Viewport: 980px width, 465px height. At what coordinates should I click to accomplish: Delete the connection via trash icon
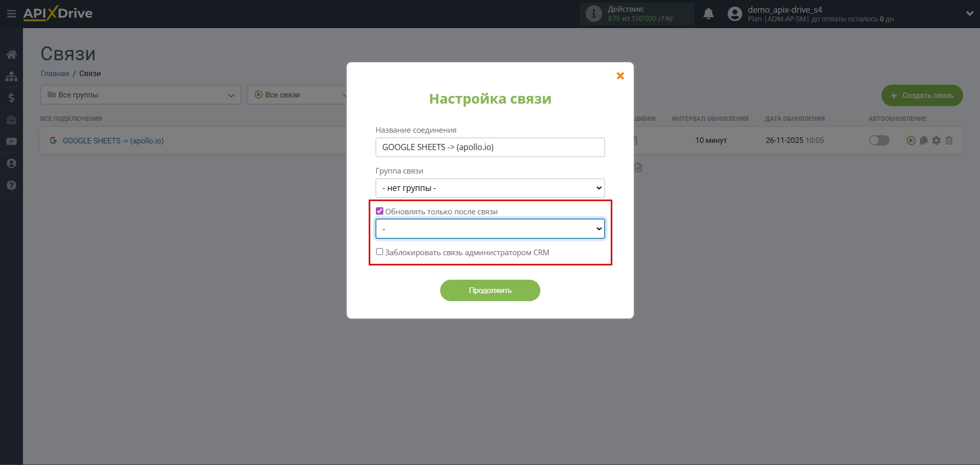949,140
